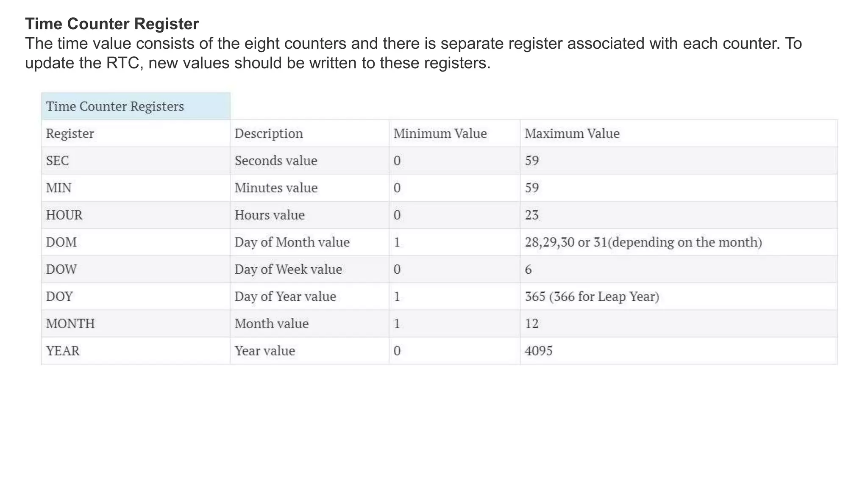This screenshot has height=488, width=868.
Task: Click the "365 (366 for Leap Year)" cell
Action: (592, 297)
